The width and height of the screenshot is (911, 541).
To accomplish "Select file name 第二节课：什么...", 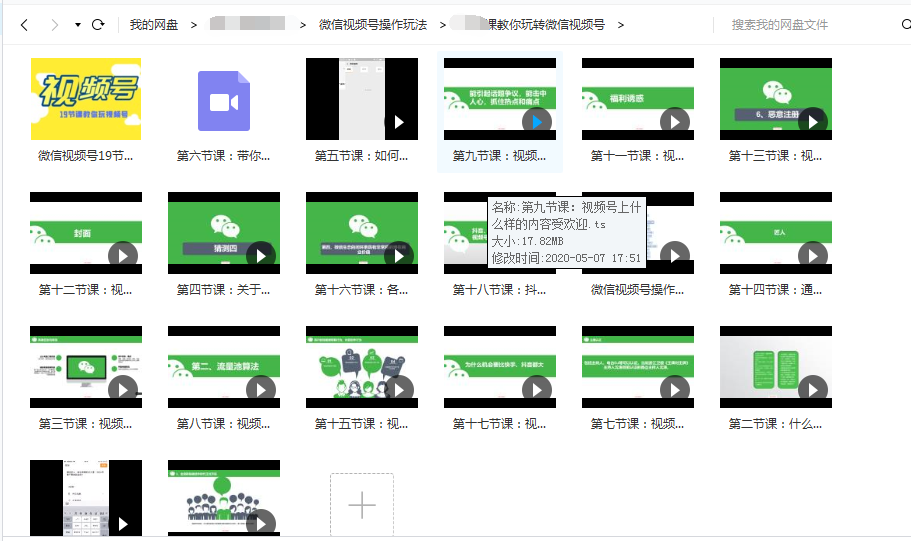I will pyautogui.click(x=775, y=424).
